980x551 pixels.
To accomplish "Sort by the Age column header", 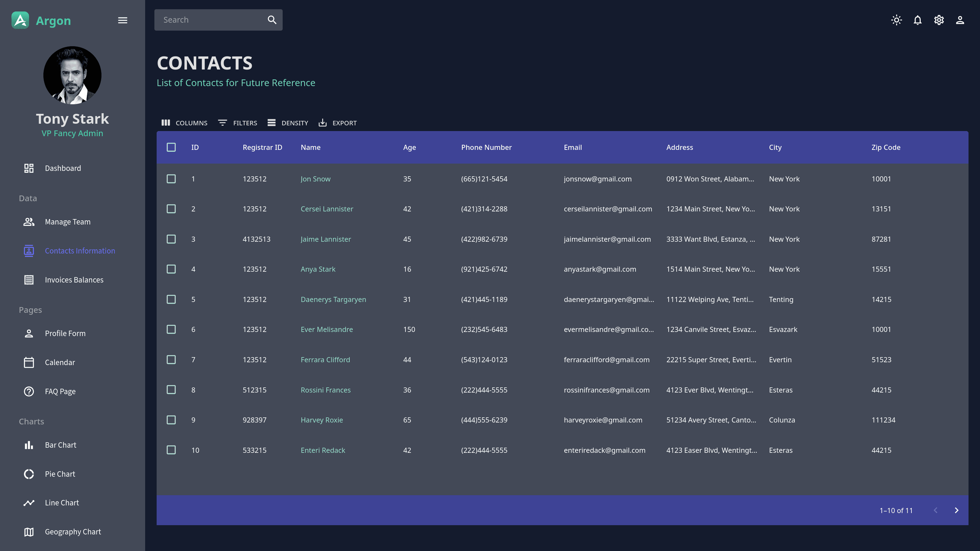I will pos(409,147).
